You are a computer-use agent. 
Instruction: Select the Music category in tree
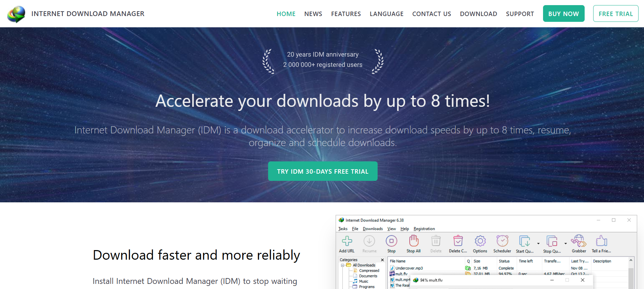click(363, 281)
